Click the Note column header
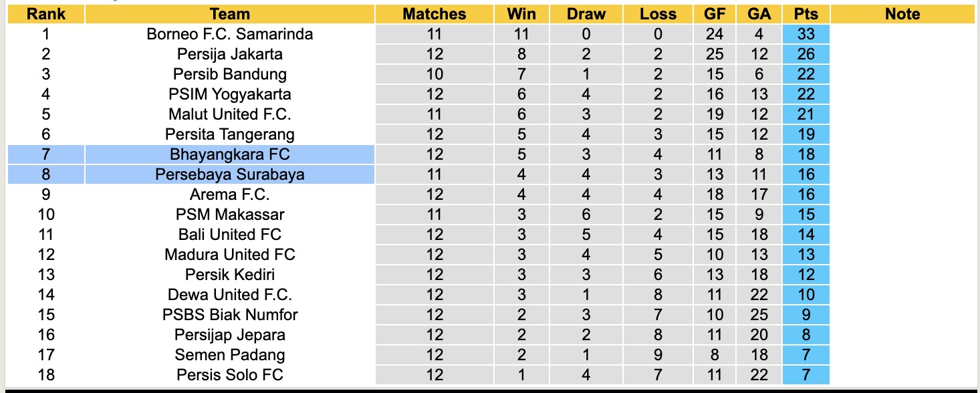 [902, 14]
